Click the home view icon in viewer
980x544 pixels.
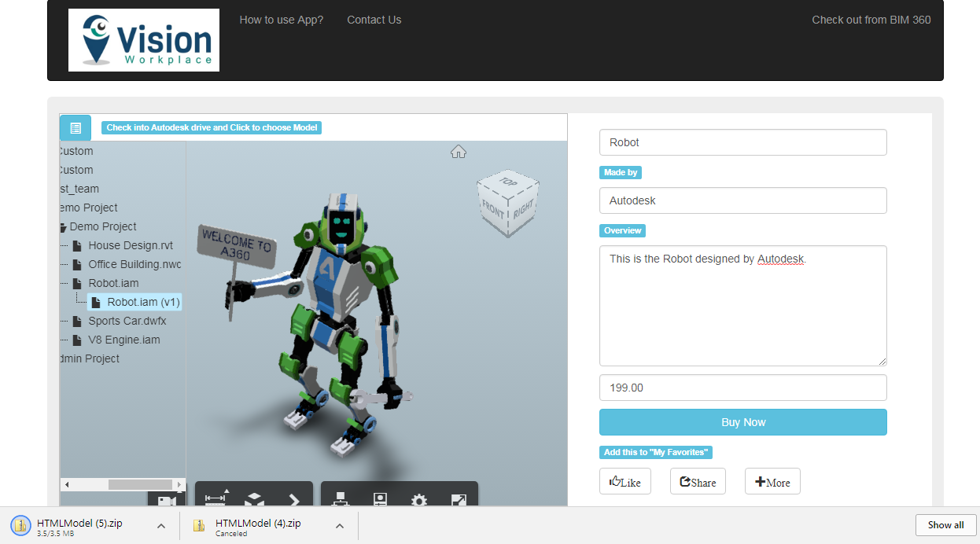(459, 151)
